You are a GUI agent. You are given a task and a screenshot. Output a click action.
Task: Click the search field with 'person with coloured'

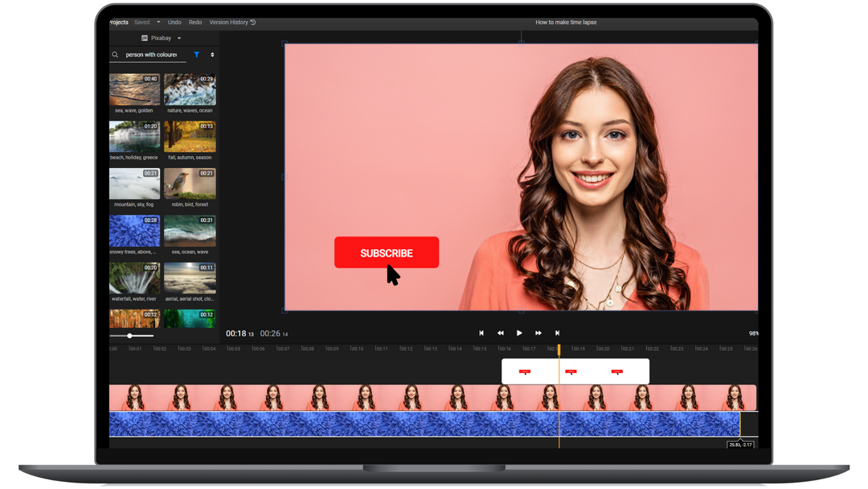151,55
